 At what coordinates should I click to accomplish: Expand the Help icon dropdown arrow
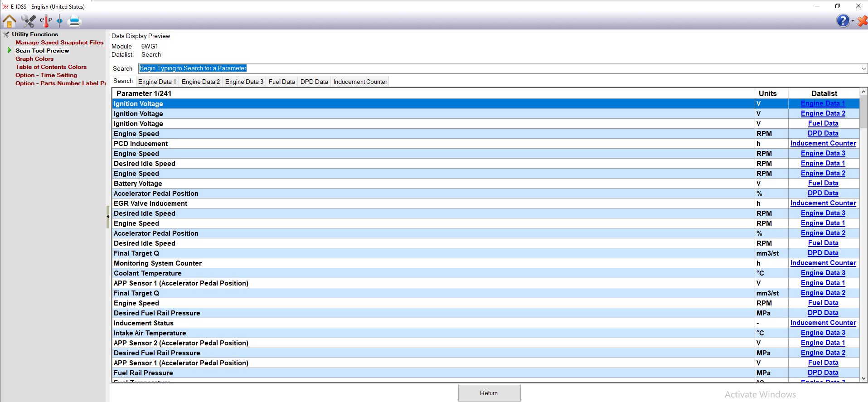point(853,21)
